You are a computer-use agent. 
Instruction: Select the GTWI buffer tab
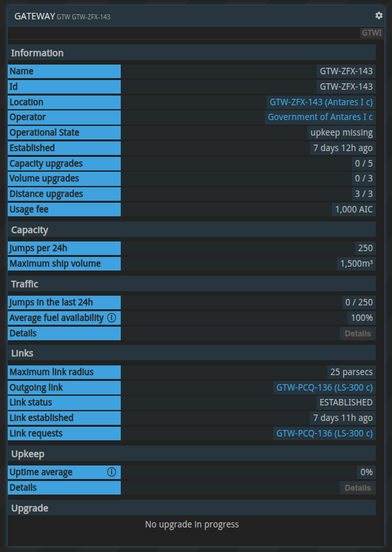[371, 32]
